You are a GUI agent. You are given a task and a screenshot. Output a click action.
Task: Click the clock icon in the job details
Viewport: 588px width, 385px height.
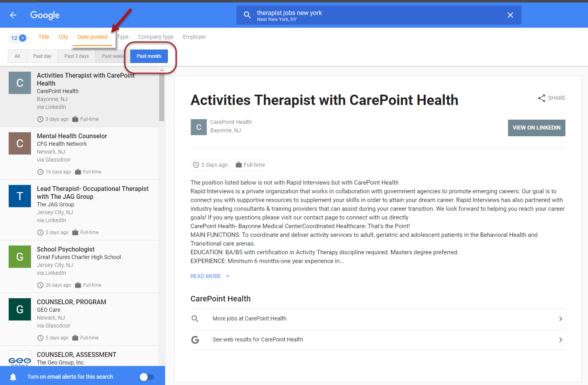point(196,165)
